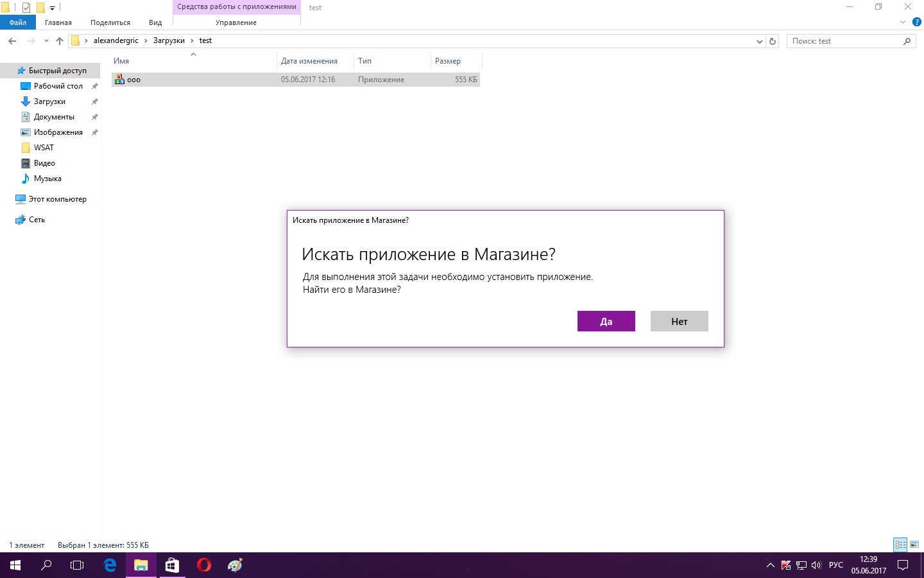
Task: Show hidden tray icons
Action: click(x=771, y=565)
